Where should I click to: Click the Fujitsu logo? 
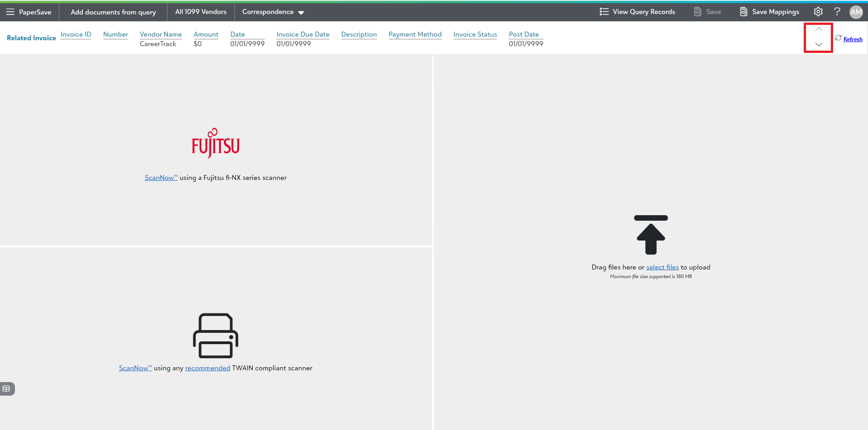point(215,143)
